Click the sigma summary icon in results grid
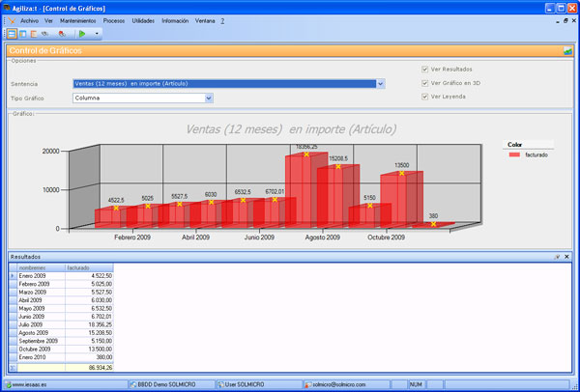The height and width of the screenshot is (392, 580). click(x=13, y=368)
